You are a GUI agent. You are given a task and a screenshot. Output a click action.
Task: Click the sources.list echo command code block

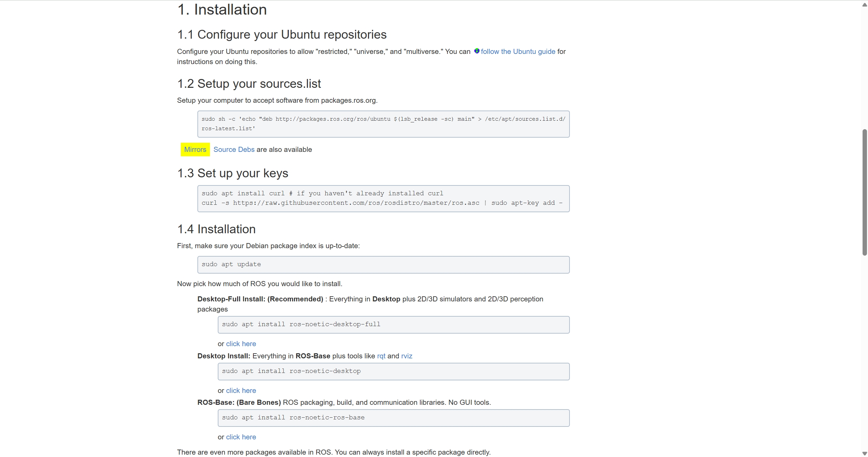383,124
